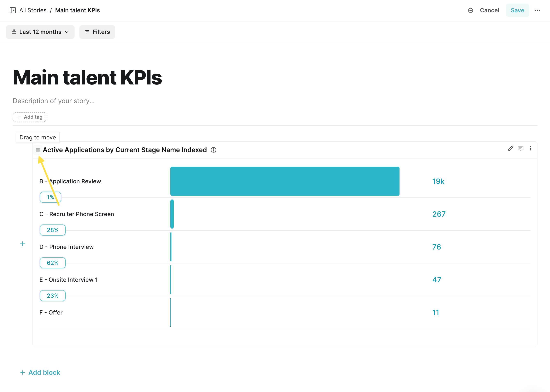The height and width of the screenshot is (392, 550).
Task: Go to All Stories breadcrumb
Action: click(33, 10)
